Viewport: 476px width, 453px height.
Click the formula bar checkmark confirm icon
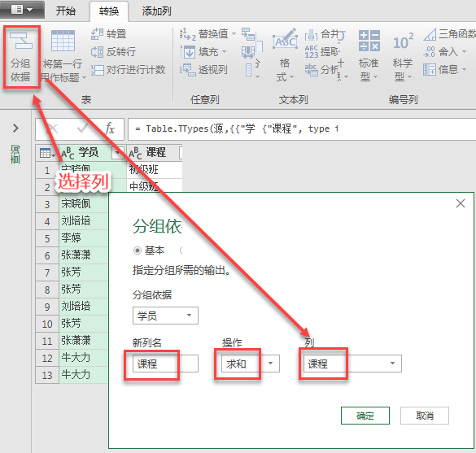coord(82,128)
